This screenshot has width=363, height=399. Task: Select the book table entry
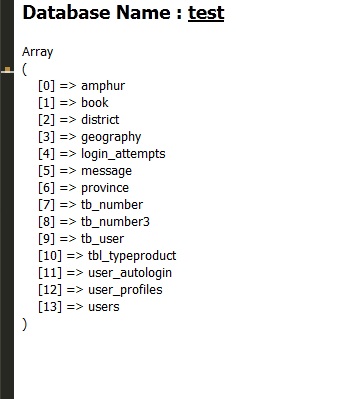(95, 103)
